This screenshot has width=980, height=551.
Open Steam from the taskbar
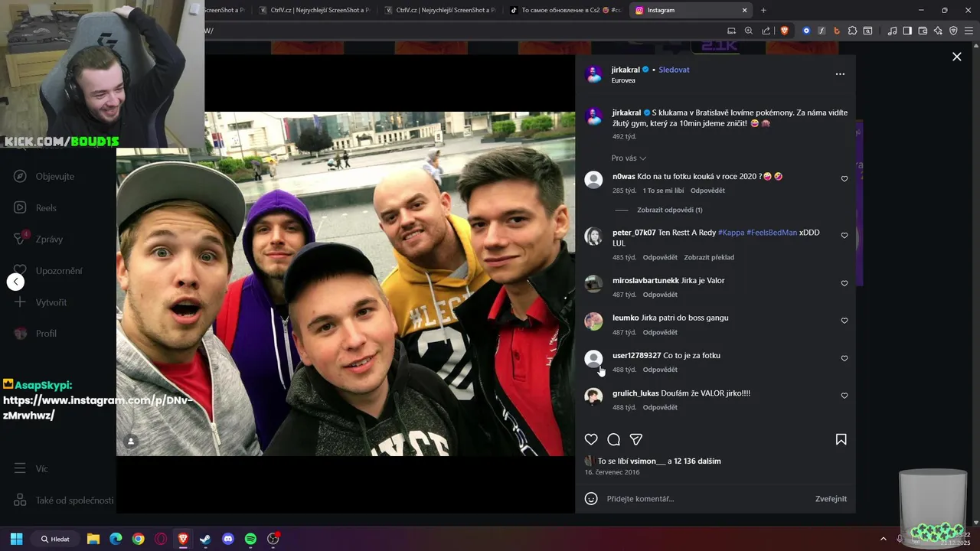click(x=205, y=539)
